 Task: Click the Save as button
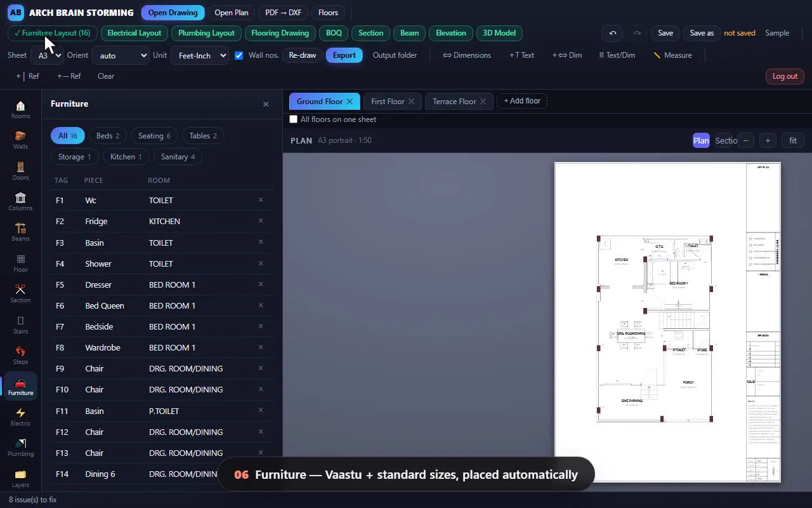click(x=702, y=33)
